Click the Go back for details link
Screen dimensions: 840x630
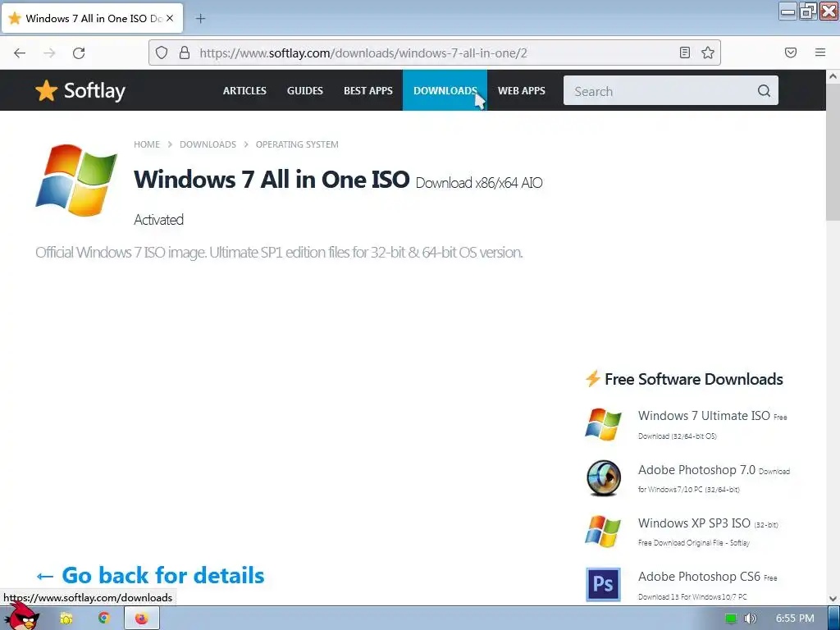click(x=150, y=575)
